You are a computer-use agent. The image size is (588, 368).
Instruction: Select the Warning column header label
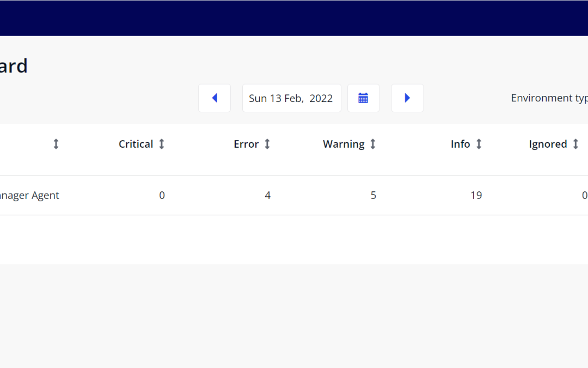pos(344,144)
